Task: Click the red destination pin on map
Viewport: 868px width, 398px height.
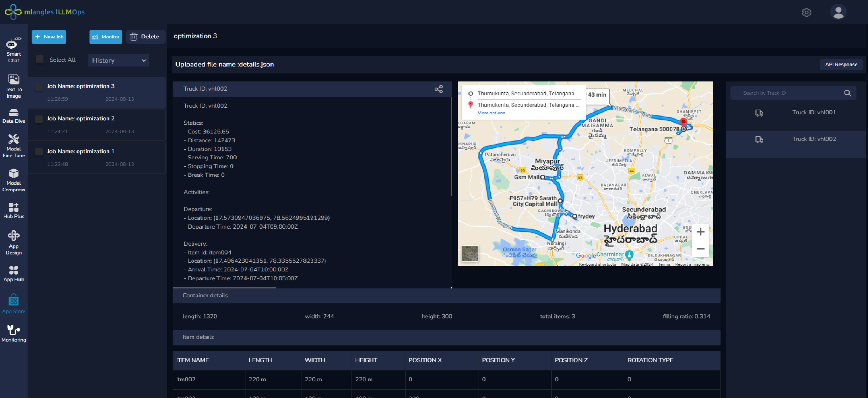Action: [683, 123]
